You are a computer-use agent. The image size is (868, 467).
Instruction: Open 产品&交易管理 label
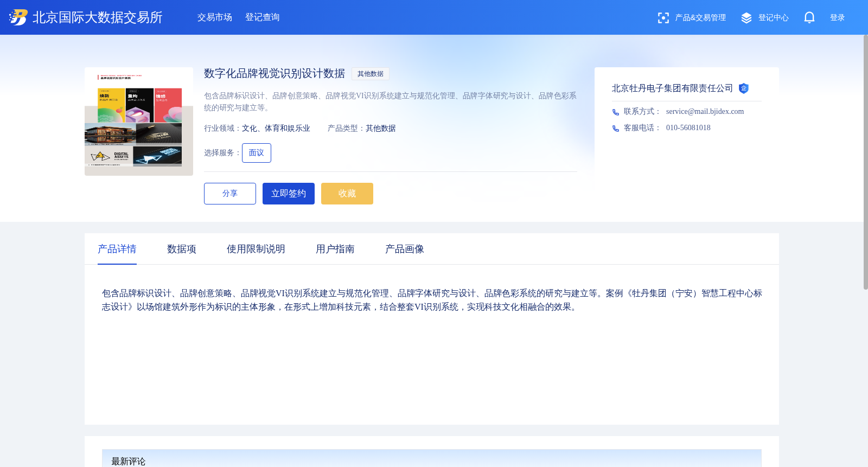[700, 18]
